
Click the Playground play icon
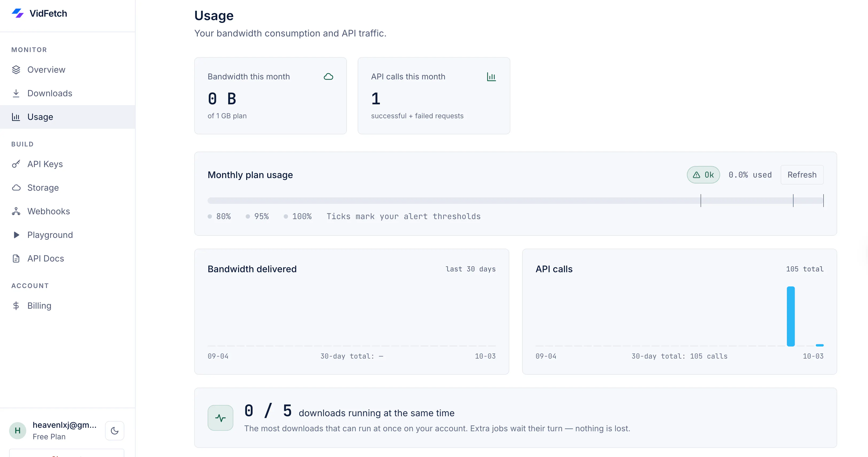(x=16, y=235)
